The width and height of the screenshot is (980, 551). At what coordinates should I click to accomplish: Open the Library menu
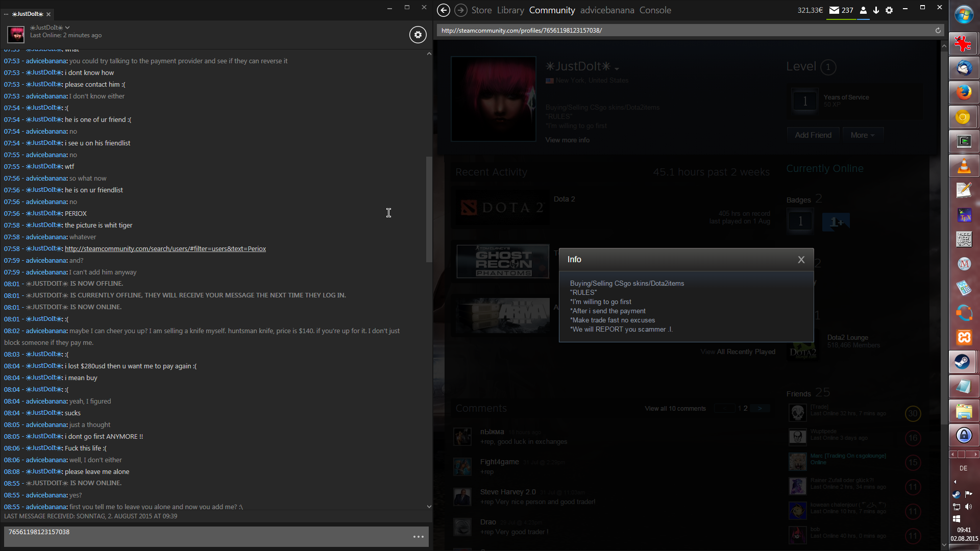coord(510,10)
